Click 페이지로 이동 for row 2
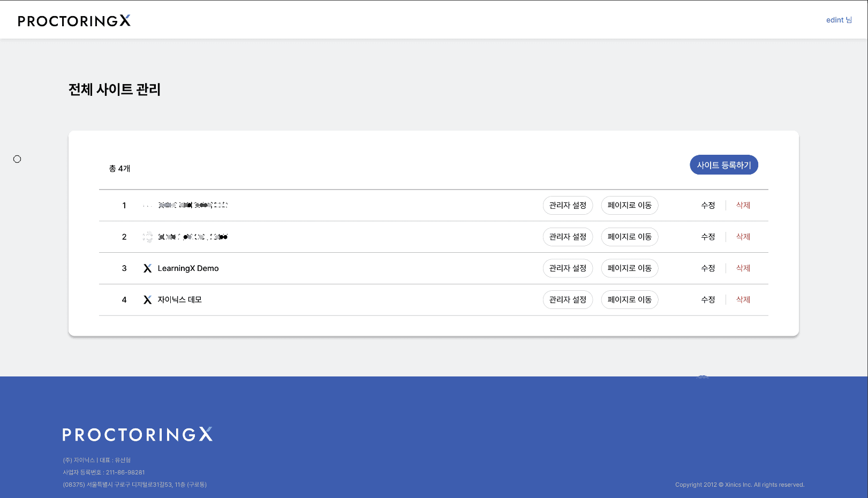 click(629, 237)
